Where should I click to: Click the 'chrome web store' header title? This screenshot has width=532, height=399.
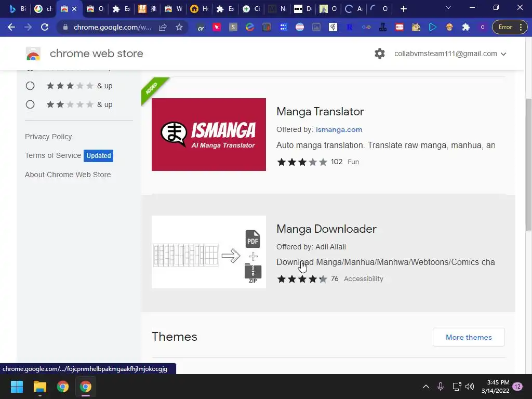[96, 54]
